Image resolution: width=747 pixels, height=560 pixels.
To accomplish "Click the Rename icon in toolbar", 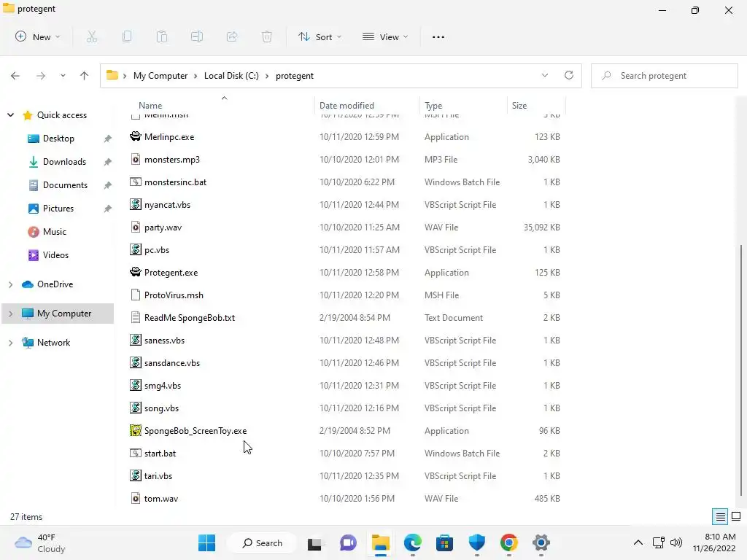I will tap(197, 36).
